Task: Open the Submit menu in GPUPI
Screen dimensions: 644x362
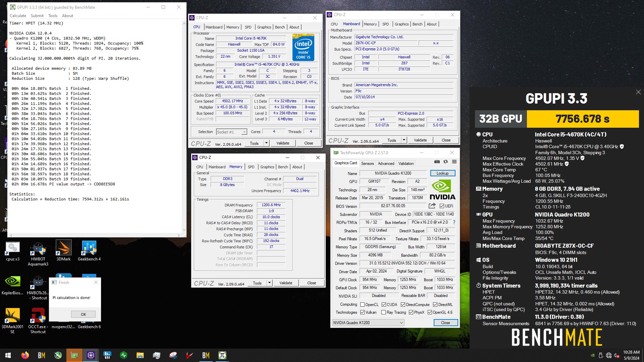Action: point(37,16)
